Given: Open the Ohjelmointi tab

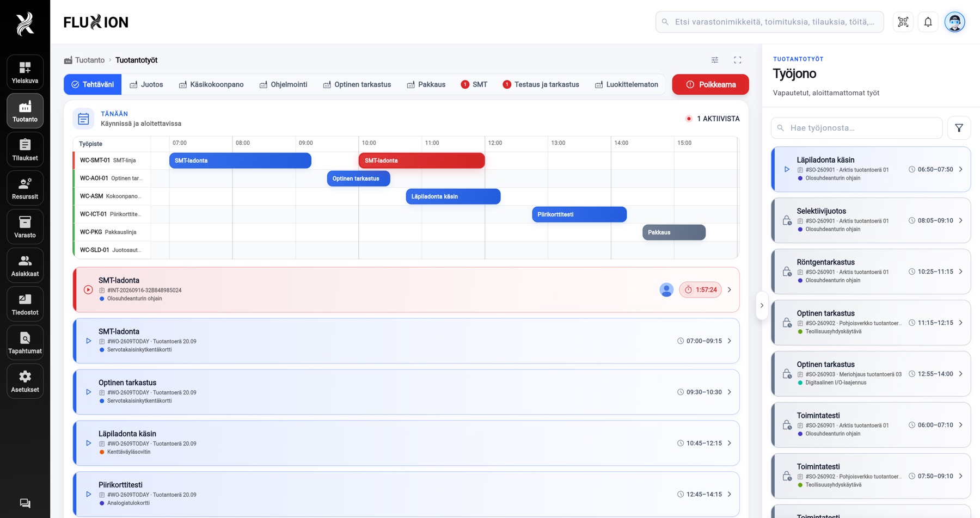Looking at the screenshot, I should [284, 84].
